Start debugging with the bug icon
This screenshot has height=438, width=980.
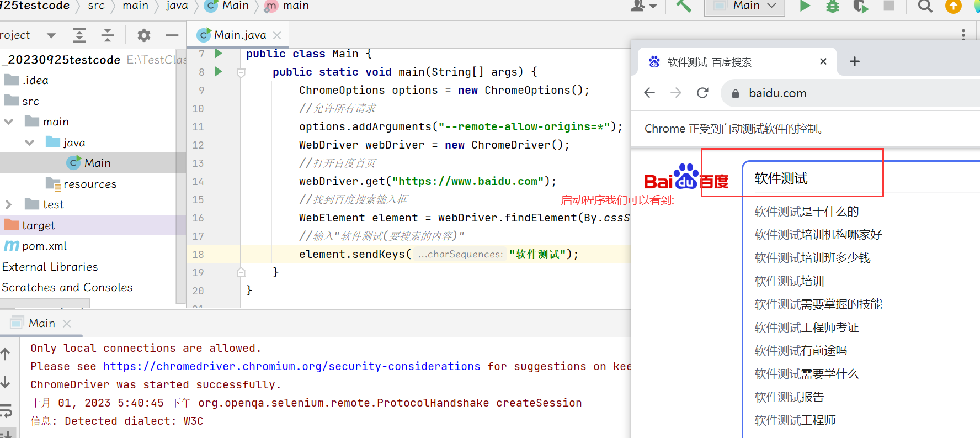833,6
